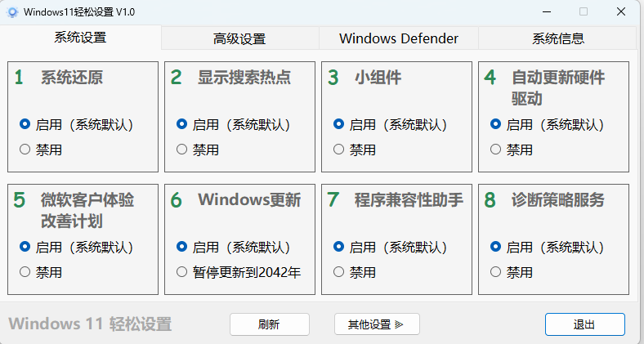The height and width of the screenshot is (344, 644).
Task: Expand the 其他设置 menu button
Action: coord(377,324)
